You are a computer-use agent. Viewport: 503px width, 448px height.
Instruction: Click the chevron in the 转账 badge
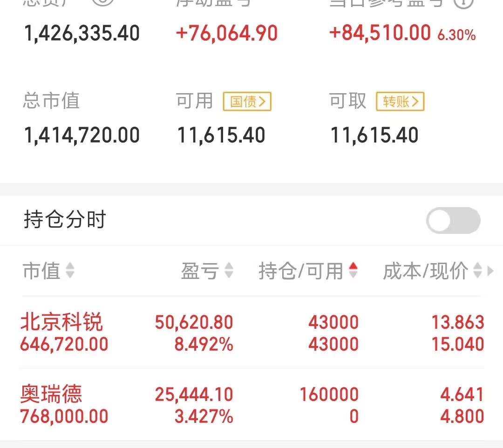coord(416,102)
